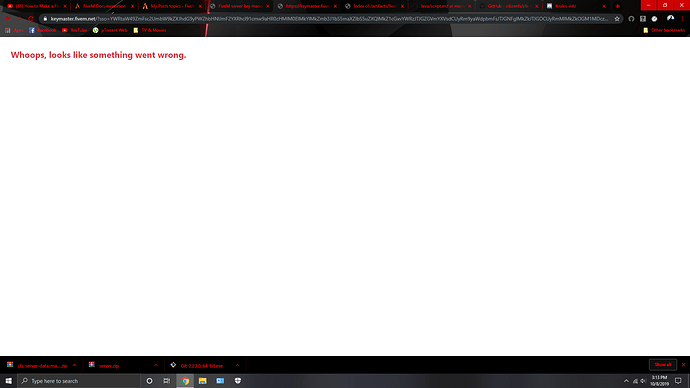Open the Mail app from the taskbar

pos(220,381)
